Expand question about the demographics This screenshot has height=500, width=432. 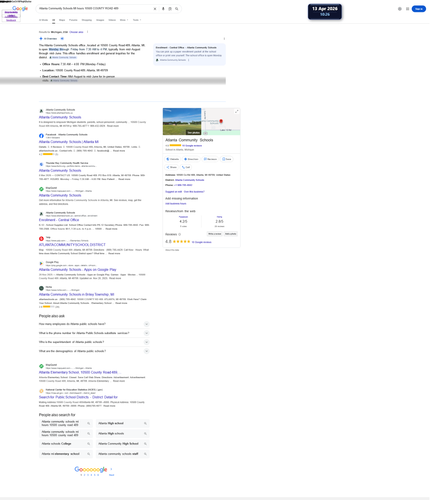pos(94,351)
